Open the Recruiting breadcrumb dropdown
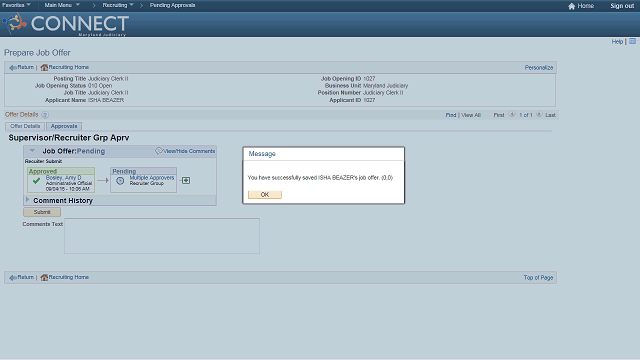This screenshot has width=640, height=360. [118, 5]
